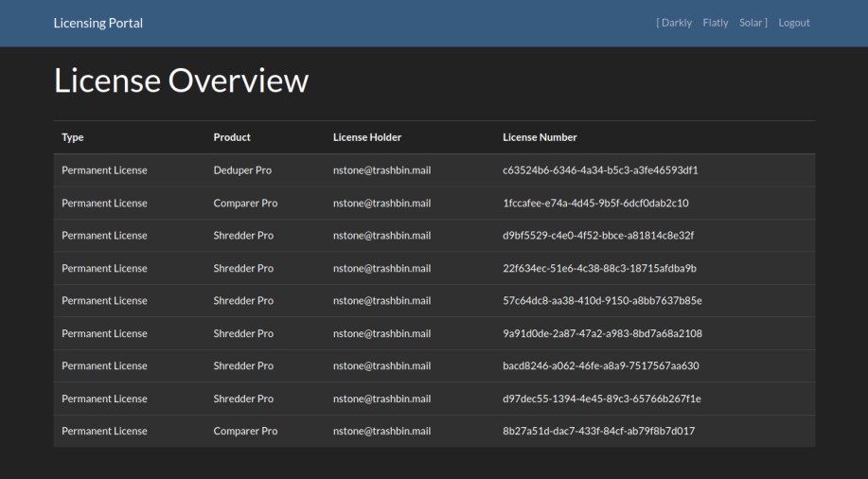Click Shredder Pro in the 57c64dc8 row

pyautogui.click(x=243, y=301)
